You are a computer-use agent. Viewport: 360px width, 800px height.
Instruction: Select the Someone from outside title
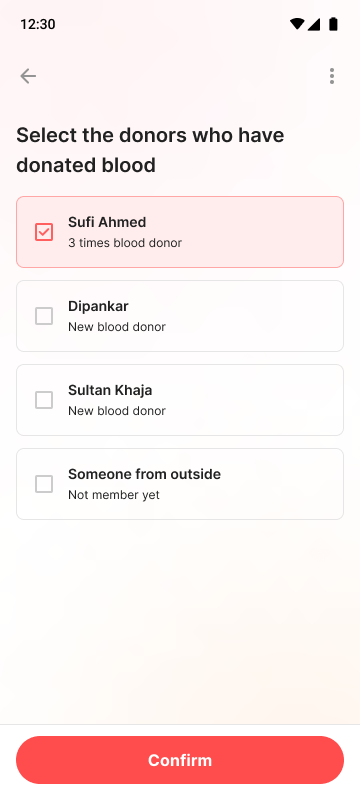pyautogui.click(x=144, y=474)
